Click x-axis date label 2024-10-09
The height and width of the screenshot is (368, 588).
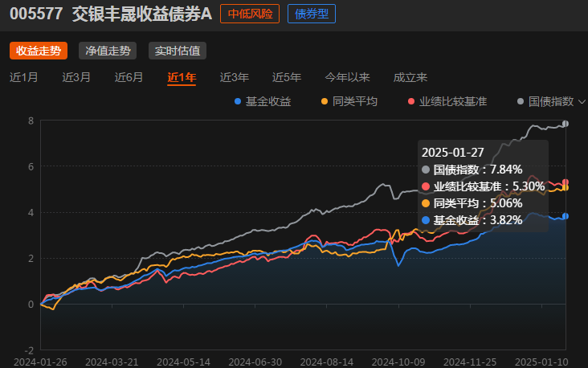[x=398, y=362]
